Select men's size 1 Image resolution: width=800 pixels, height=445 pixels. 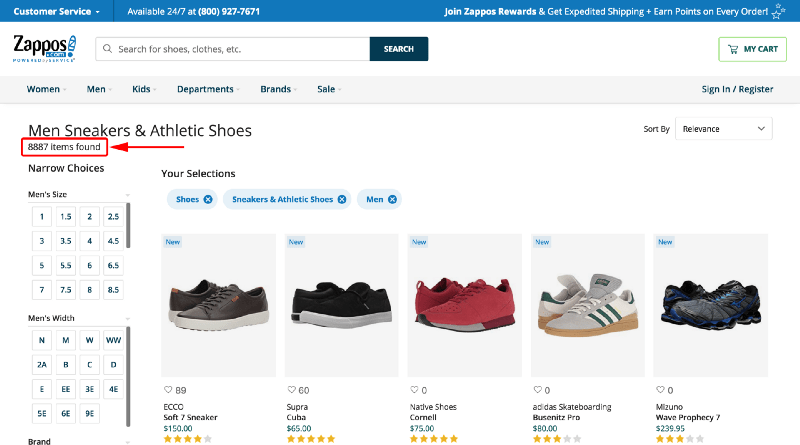coord(42,216)
